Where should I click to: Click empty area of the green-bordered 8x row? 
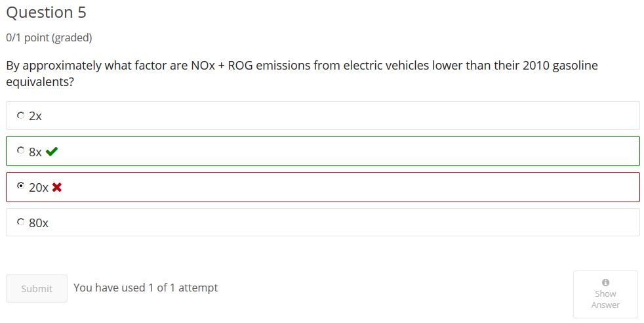coord(349,151)
